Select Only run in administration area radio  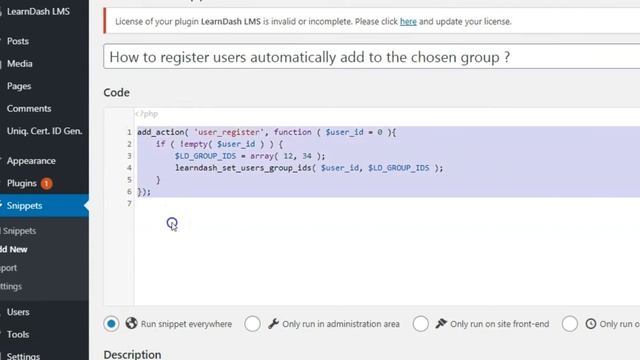click(x=252, y=324)
